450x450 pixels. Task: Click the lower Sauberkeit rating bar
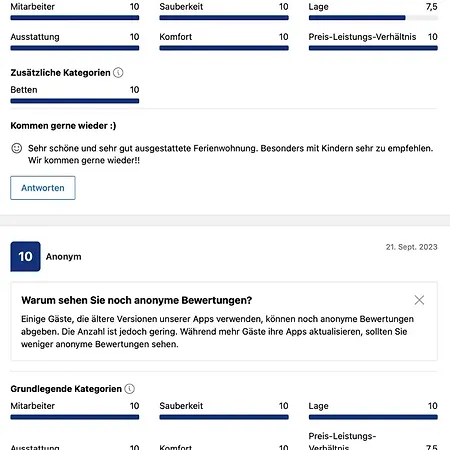click(x=224, y=417)
